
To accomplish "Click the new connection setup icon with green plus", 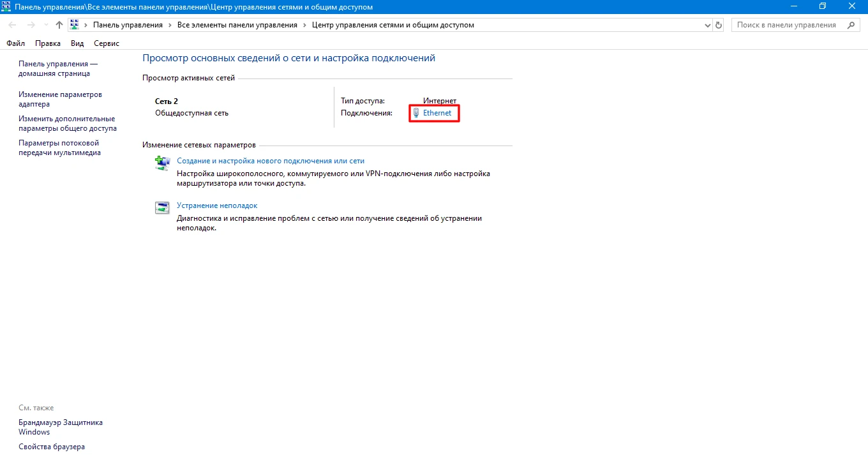I will point(162,163).
